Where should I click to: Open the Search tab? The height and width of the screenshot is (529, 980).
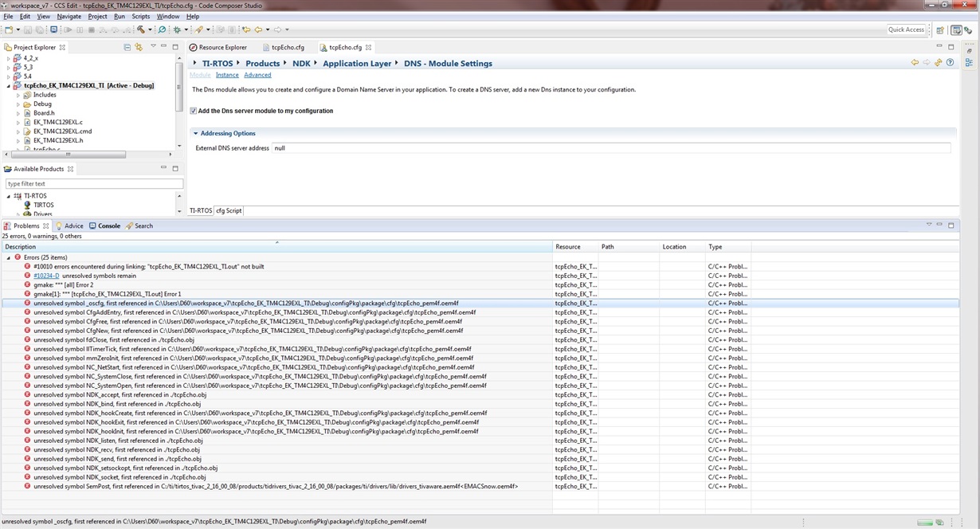coord(139,225)
